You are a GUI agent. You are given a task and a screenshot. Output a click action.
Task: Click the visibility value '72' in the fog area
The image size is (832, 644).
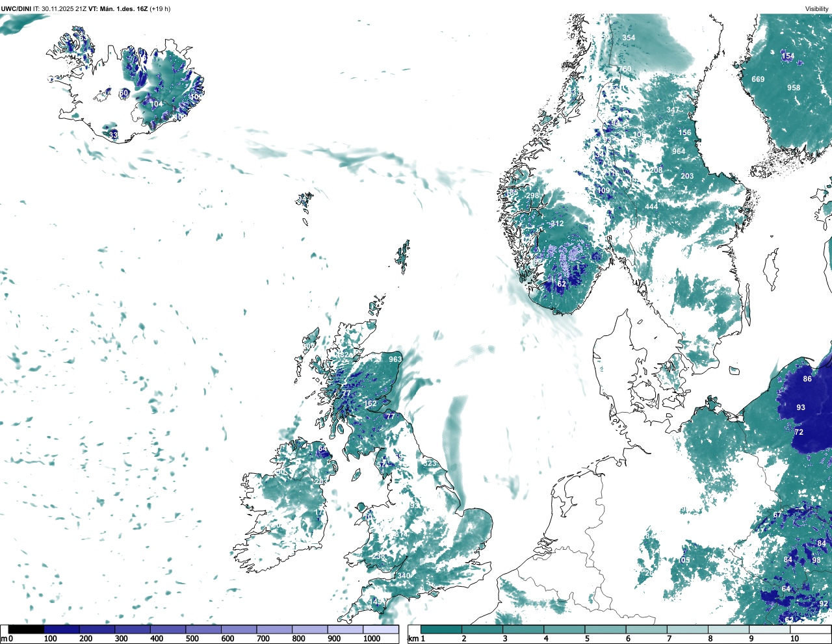(799, 432)
